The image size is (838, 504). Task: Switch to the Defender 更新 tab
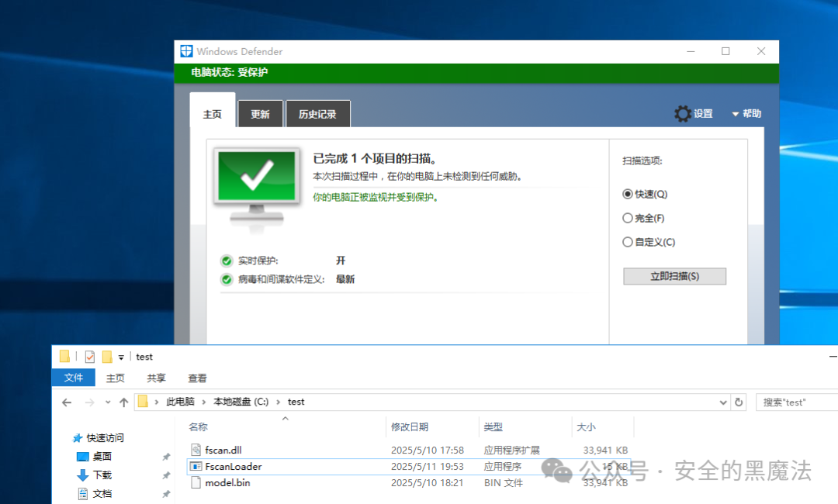click(260, 114)
